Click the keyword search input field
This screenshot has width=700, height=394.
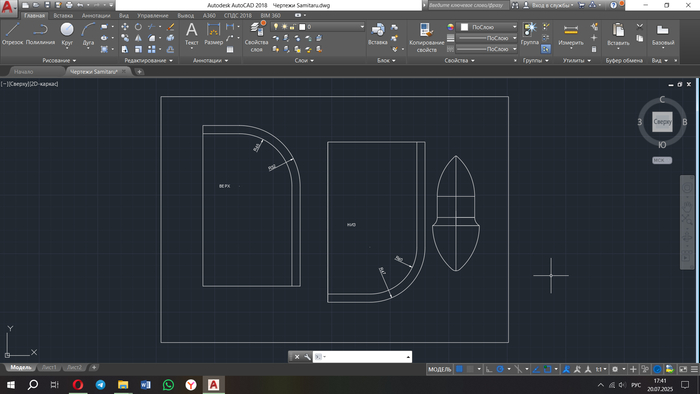point(468,5)
